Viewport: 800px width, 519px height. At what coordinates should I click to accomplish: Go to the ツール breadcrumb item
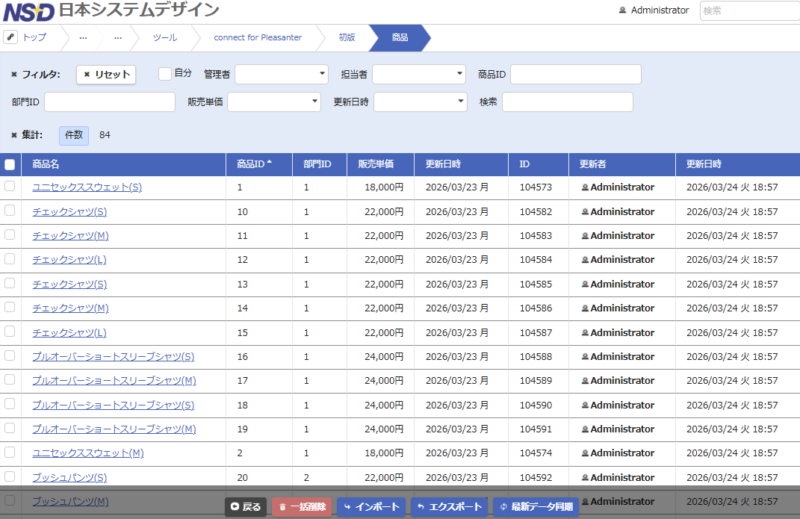tap(165, 37)
